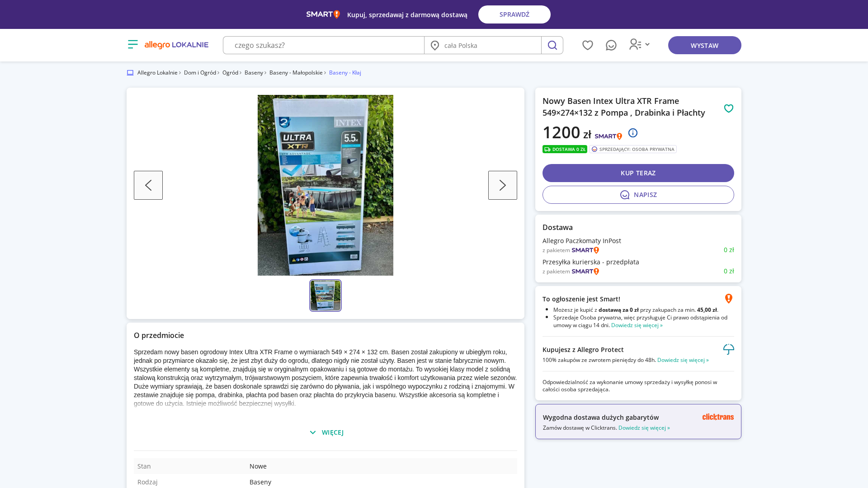Open Allegro Lokalnie breadcrumb link
This screenshot has width=868, height=488.
pyautogui.click(x=157, y=73)
